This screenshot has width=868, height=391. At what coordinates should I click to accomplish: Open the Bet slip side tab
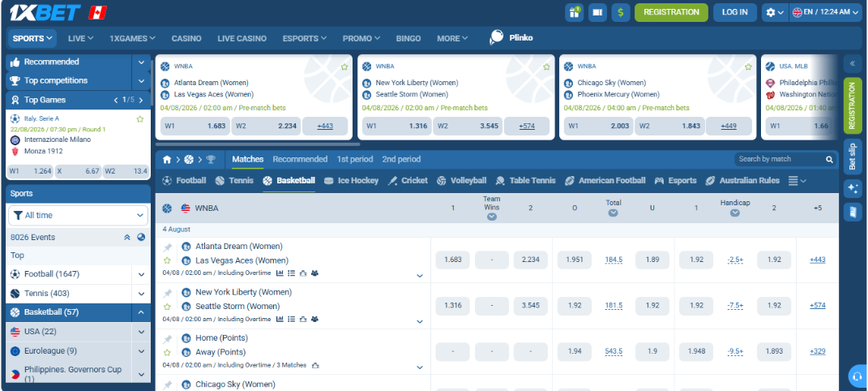click(853, 155)
